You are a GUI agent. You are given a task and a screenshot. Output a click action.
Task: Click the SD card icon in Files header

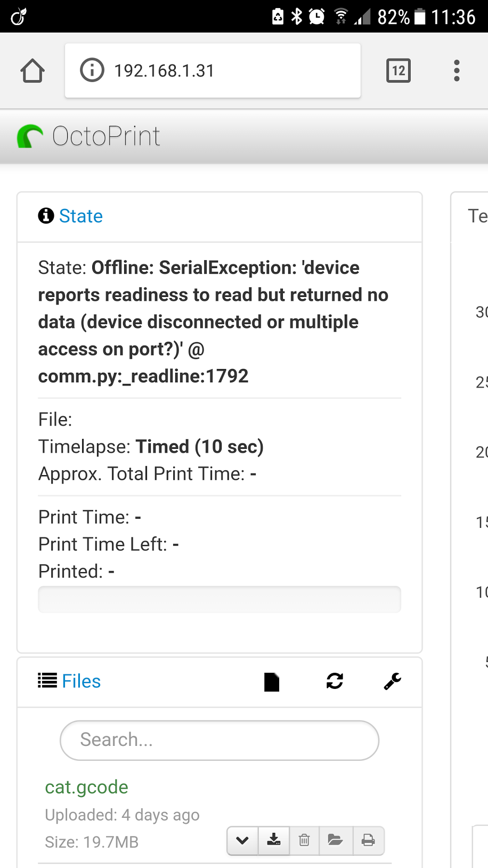(x=272, y=681)
